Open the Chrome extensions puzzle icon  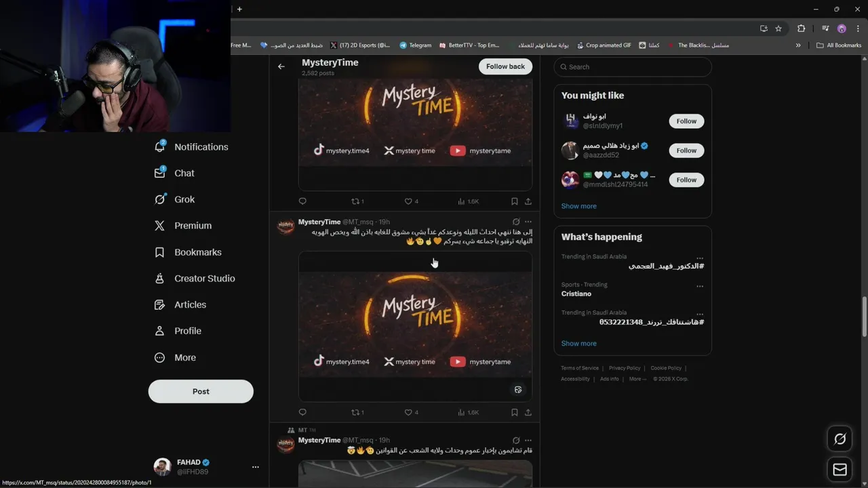point(801,28)
